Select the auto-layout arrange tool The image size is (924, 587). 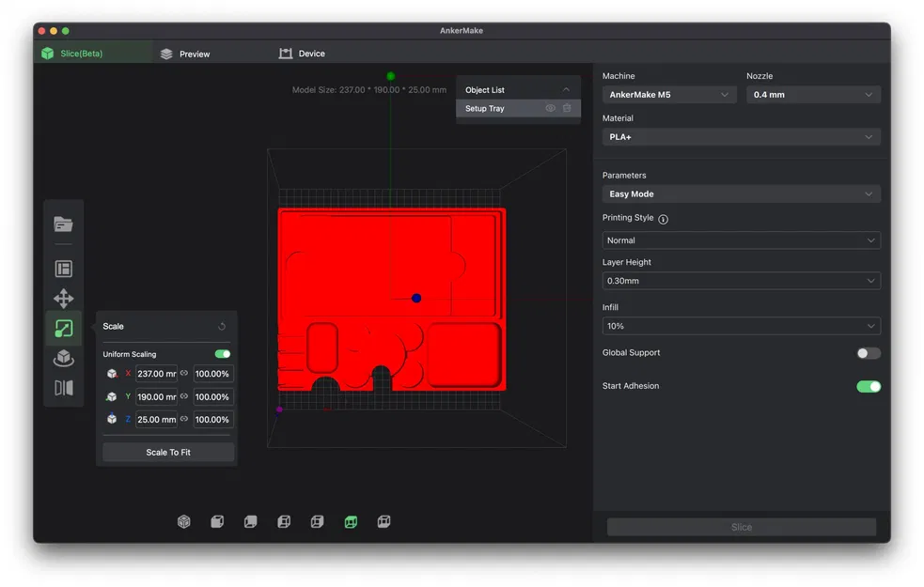pyautogui.click(x=63, y=269)
